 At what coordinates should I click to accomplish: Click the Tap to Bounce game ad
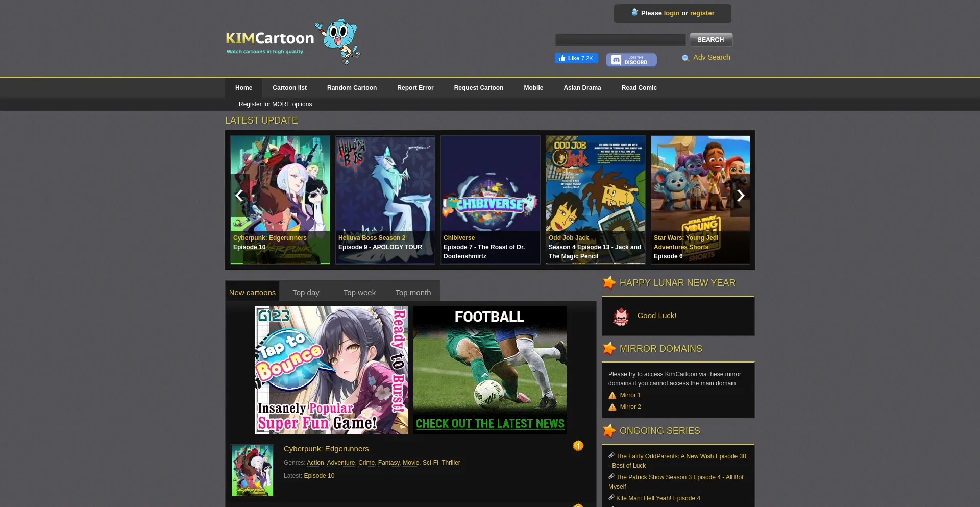332,370
